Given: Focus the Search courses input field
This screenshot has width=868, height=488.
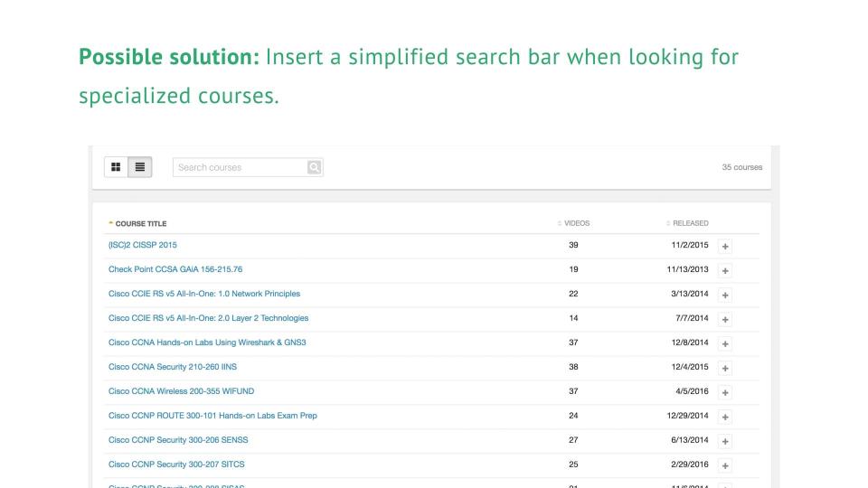Looking at the screenshot, I should coord(239,167).
